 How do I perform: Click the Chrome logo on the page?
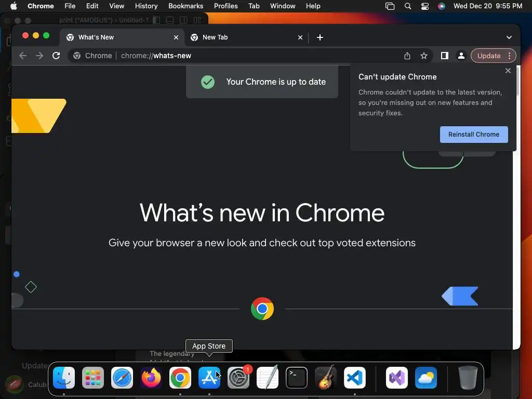click(x=262, y=309)
